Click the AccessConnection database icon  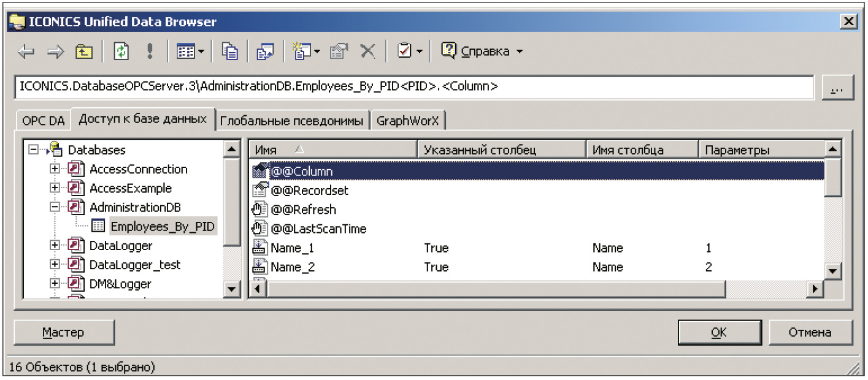[x=77, y=169]
